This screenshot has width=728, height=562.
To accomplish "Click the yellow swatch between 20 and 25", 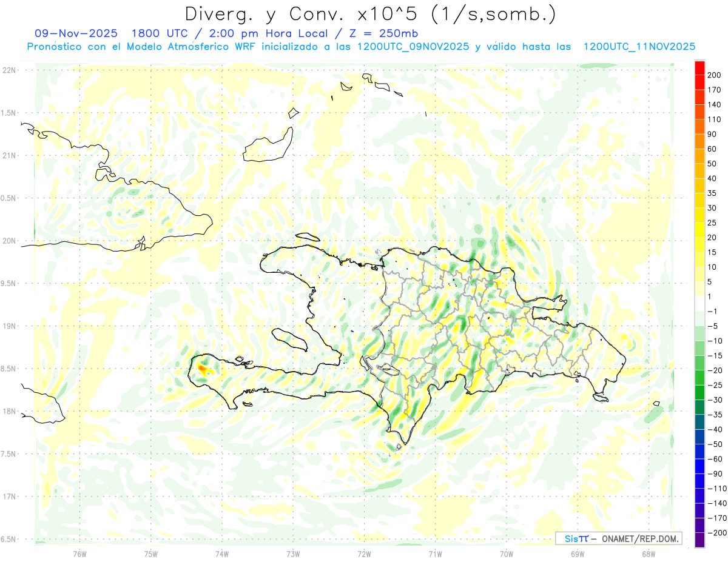I will click(699, 230).
